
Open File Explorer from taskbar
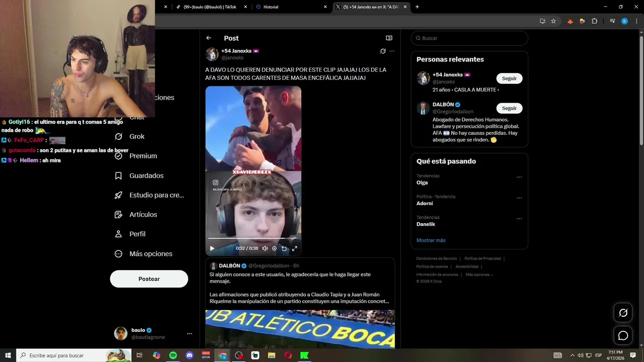tap(272, 355)
